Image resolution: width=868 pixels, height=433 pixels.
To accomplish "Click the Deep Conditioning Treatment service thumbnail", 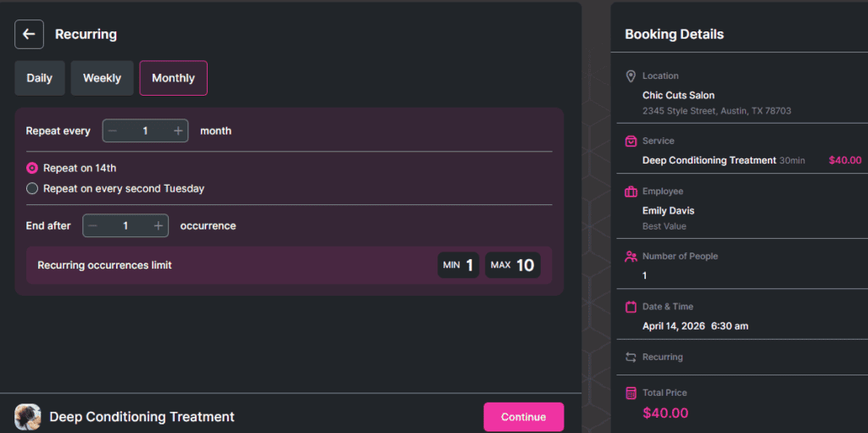I will [28, 417].
